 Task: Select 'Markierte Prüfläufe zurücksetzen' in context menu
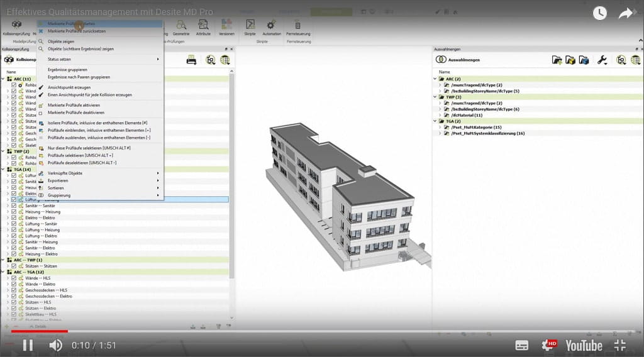[x=76, y=31]
